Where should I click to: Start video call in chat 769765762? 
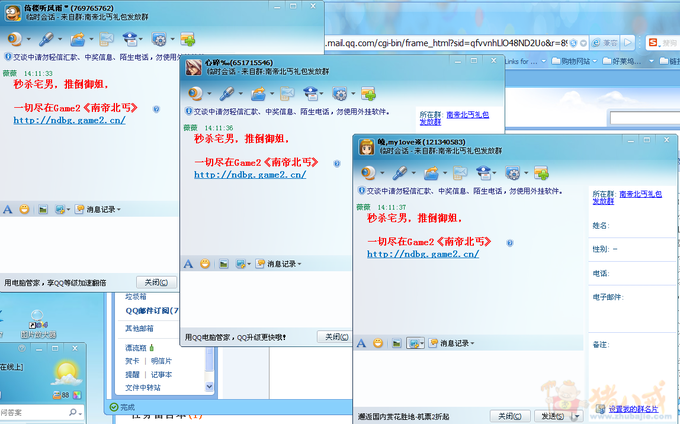[15, 39]
